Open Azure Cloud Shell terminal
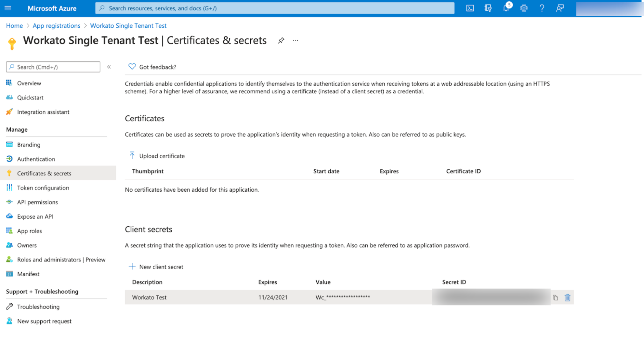Image resolution: width=644 pixels, height=341 pixels. (x=470, y=8)
